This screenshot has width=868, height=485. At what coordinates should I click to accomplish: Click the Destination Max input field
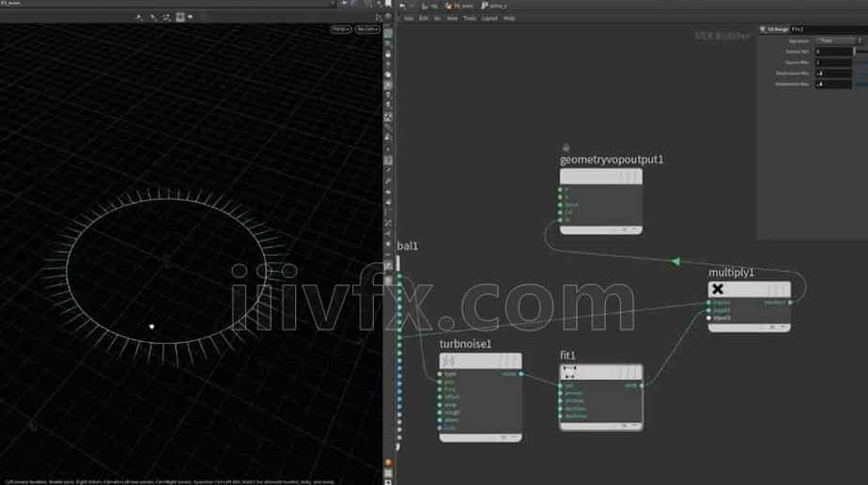click(833, 85)
